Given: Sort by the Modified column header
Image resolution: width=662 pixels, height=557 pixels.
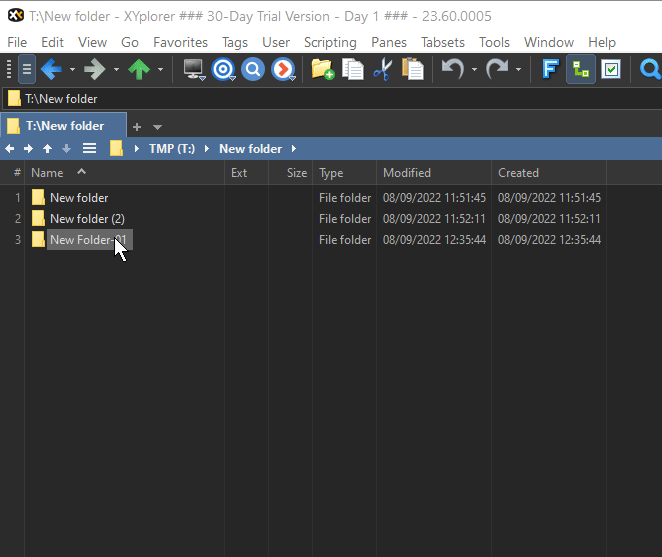Looking at the screenshot, I should coord(407,173).
